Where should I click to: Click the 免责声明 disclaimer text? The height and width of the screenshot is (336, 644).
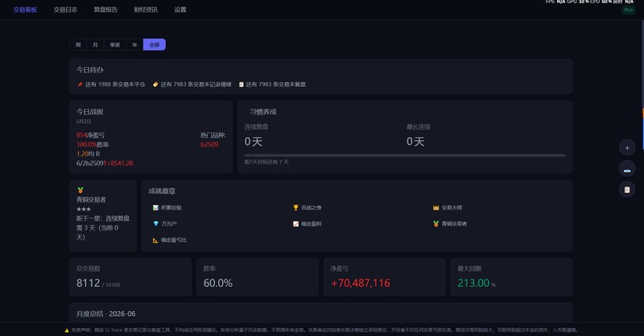(x=324, y=330)
